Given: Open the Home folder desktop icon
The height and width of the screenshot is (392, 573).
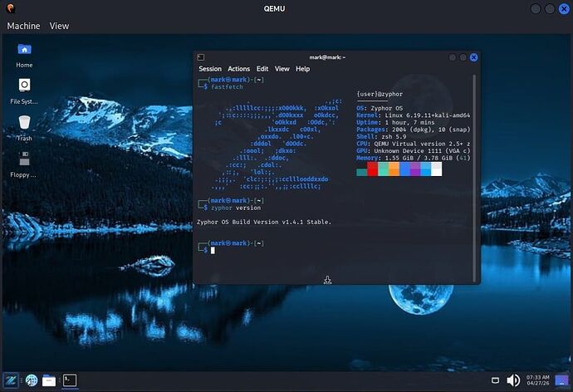Looking at the screenshot, I should pyautogui.click(x=24, y=55).
